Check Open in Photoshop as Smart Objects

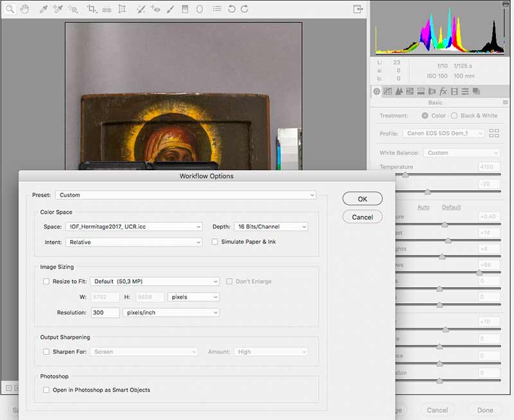(x=46, y=390)
